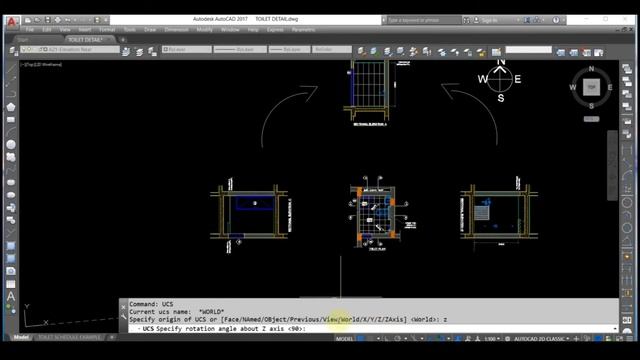Select the Ellipse drawing tool
The height and width of the screenshot is (360, 640).
click(11, 182)
